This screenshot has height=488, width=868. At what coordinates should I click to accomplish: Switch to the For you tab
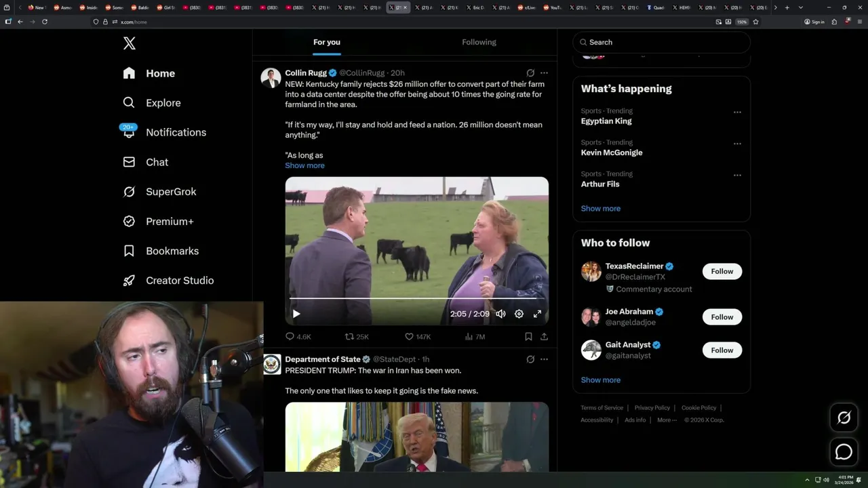[327, 42]
